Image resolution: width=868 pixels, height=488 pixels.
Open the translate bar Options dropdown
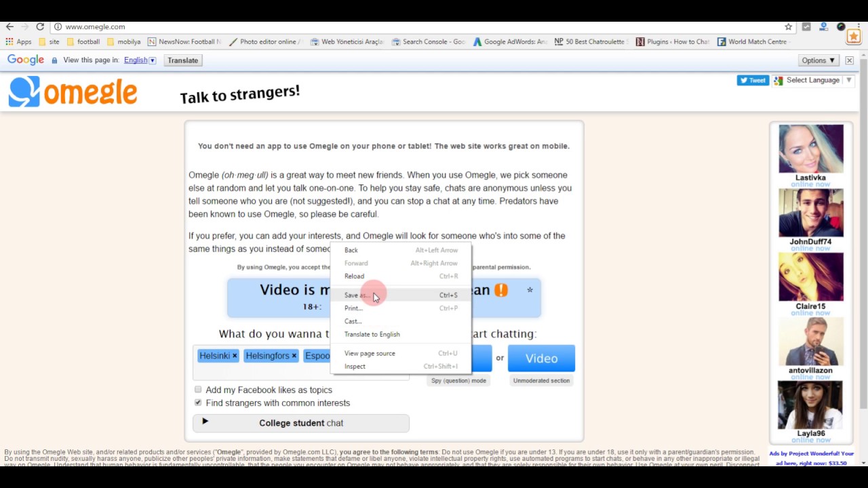tap(818, 60)
